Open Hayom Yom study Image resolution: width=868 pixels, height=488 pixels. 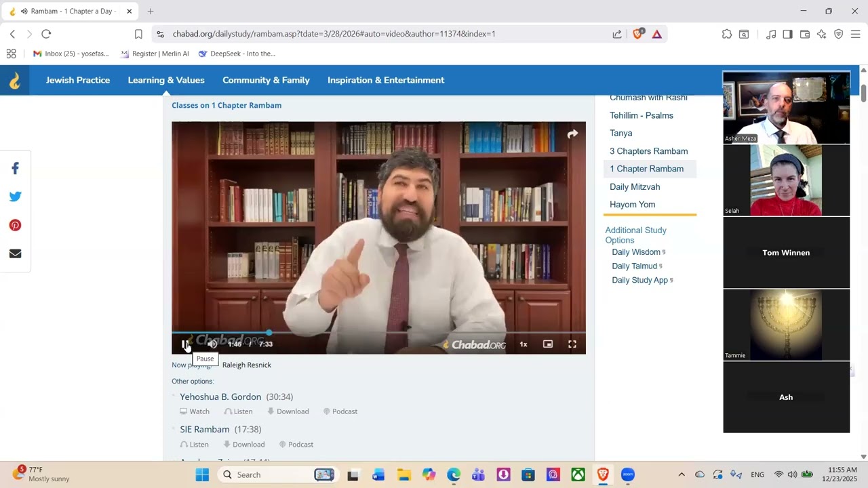click(633, 204)
